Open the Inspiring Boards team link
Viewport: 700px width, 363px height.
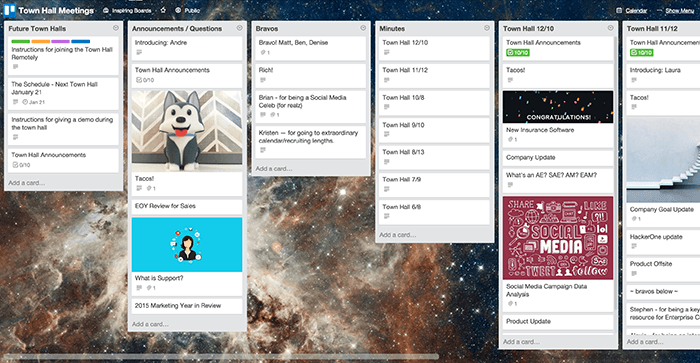click(x=127, y=10)
